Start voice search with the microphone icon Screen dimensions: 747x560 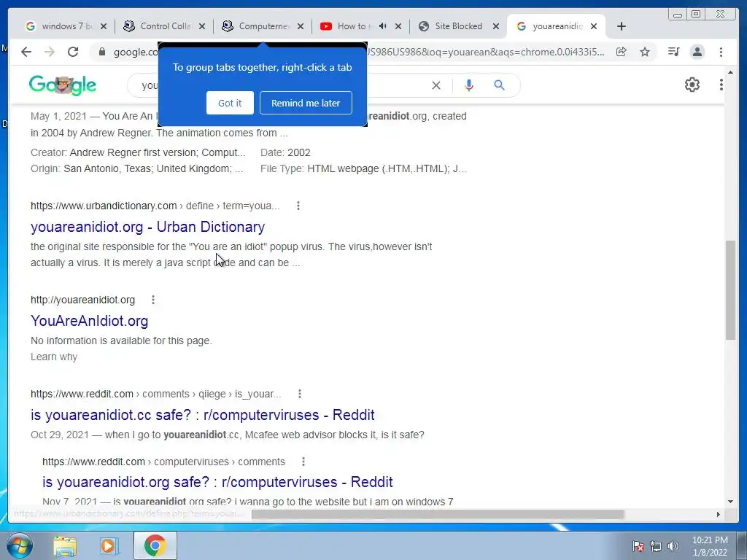pyautogui.click(x=469, y=85)
